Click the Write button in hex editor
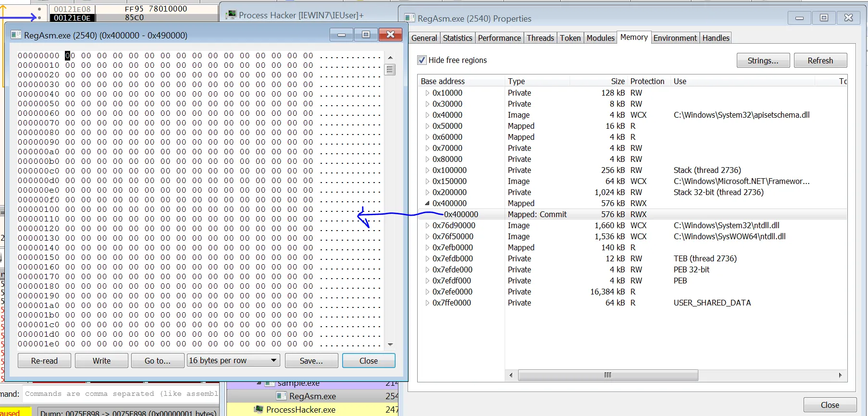The image size is (868, 416). coord(101,361)
